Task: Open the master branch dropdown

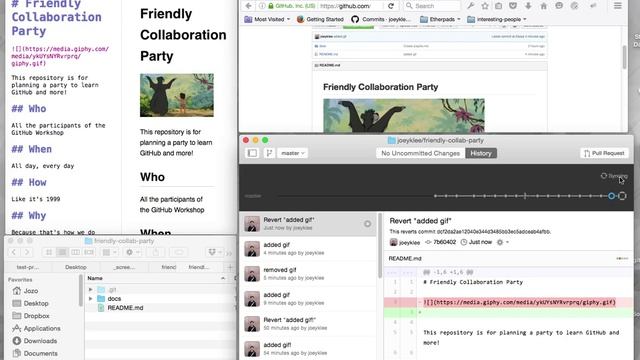Action: [x=293, y=153]
